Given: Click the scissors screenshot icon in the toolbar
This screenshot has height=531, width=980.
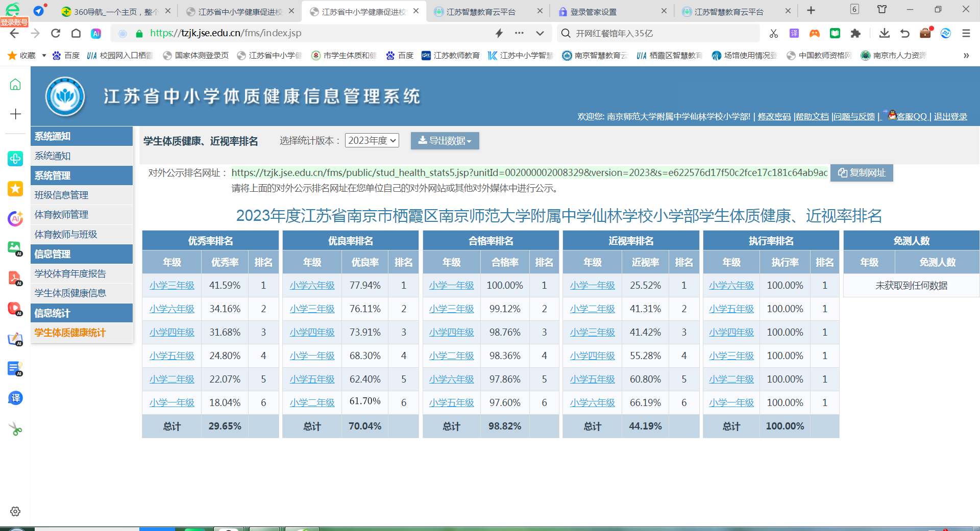Looking at the screenshot, I should click(x=774, y=33).
